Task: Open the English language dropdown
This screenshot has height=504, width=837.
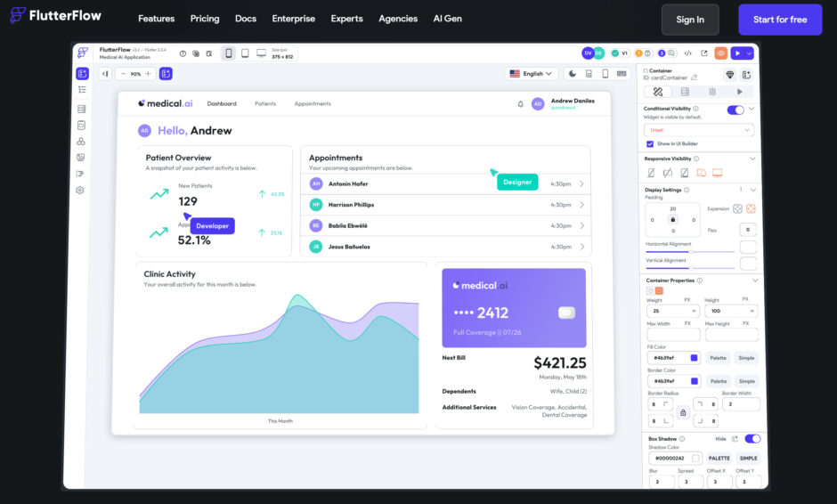Action: (x=532, y=74)
